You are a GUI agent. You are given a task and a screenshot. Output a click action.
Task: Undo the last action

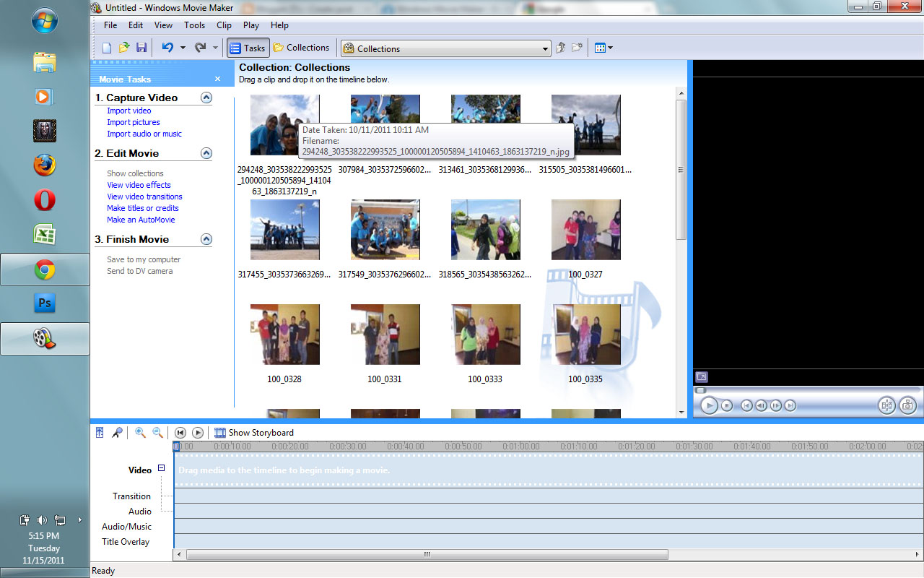[x=167, y=48]
